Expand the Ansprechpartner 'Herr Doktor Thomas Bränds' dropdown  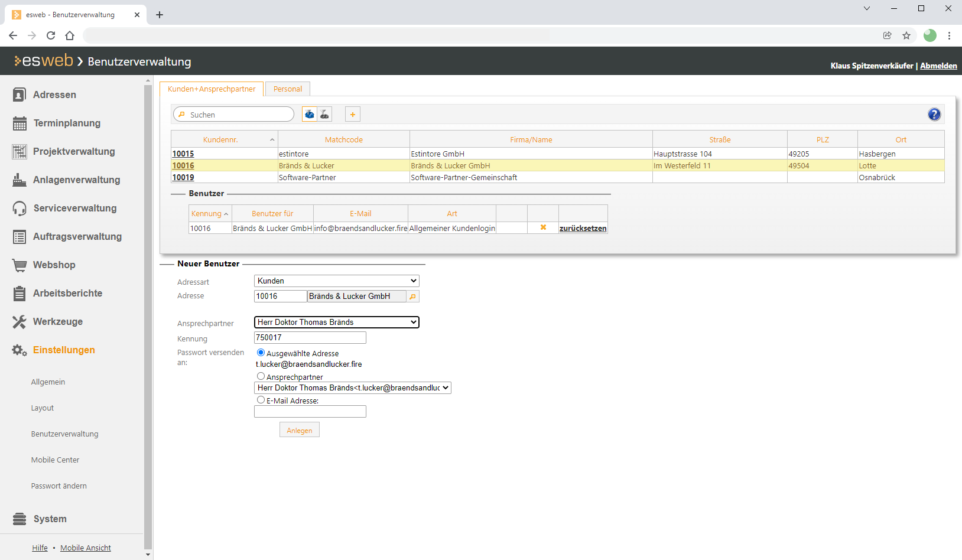click(336, 322)
